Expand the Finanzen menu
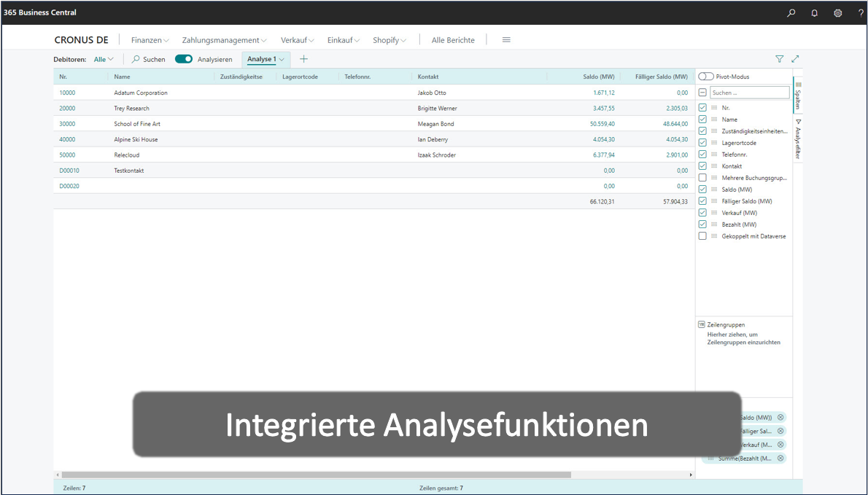 [x=150, y=40]
